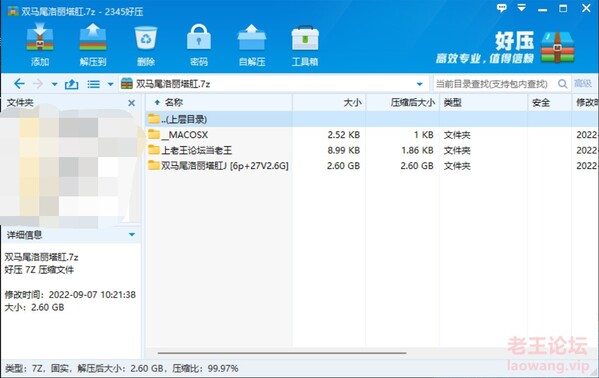Click the 2.60 GB size cell

pyautogui.click(x=343, y=166)
